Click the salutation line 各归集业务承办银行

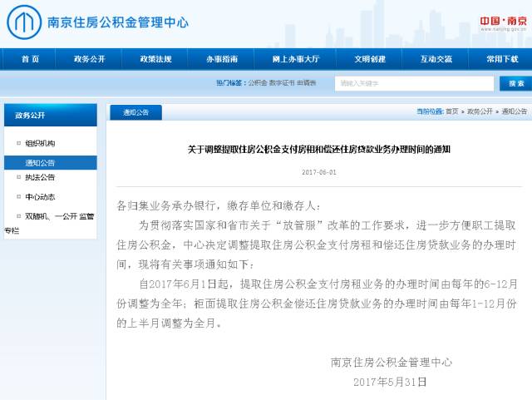click(218, 205)
